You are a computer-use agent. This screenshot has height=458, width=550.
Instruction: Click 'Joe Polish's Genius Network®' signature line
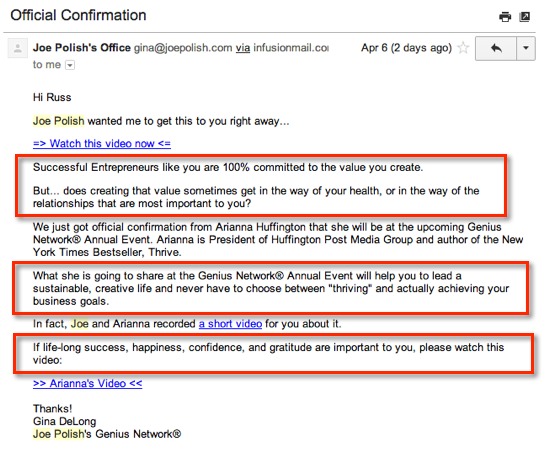(107, 434)
